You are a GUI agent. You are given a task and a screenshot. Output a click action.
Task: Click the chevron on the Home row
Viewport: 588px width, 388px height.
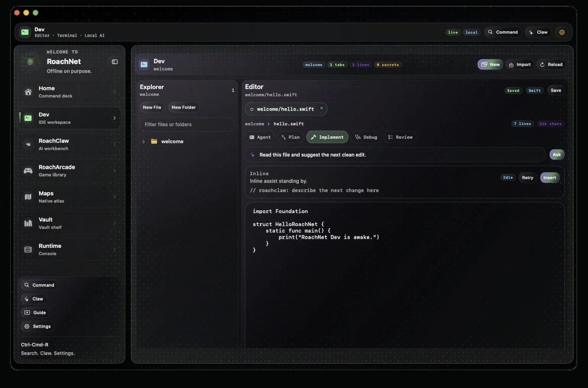coord(114,92)
